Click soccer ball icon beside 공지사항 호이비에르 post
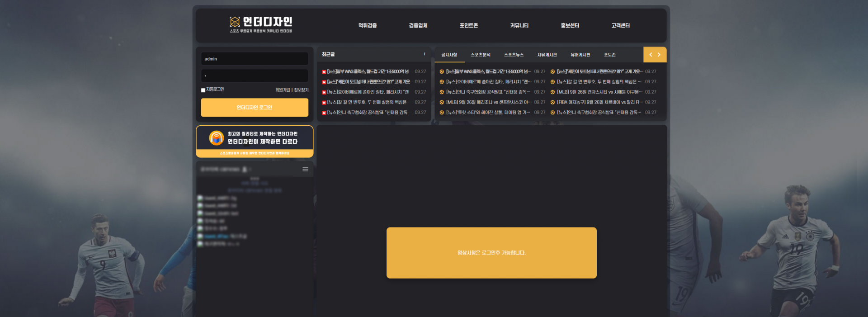 click(x=442, y=82)
